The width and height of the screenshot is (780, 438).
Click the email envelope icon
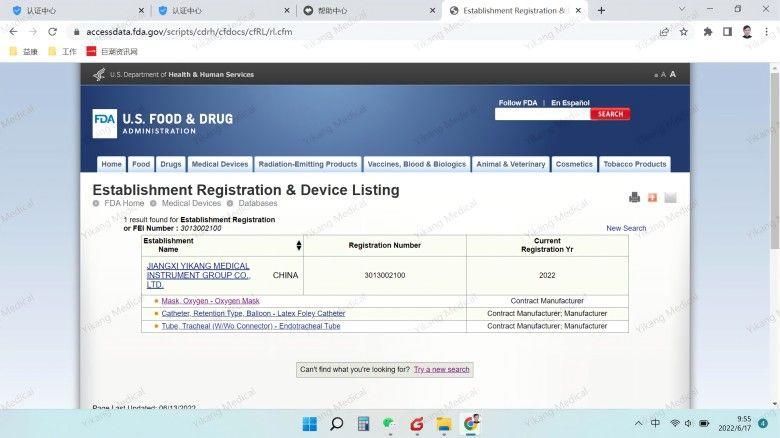click(x=670, y=197)
